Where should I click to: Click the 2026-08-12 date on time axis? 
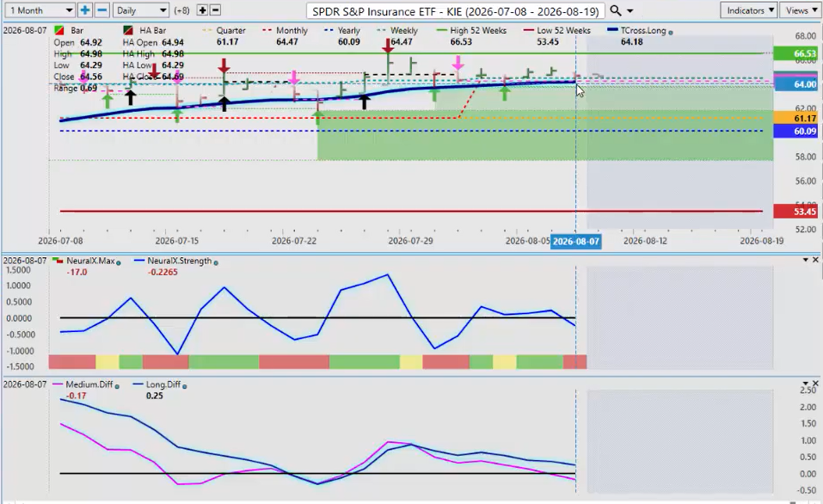coord(645,241)
